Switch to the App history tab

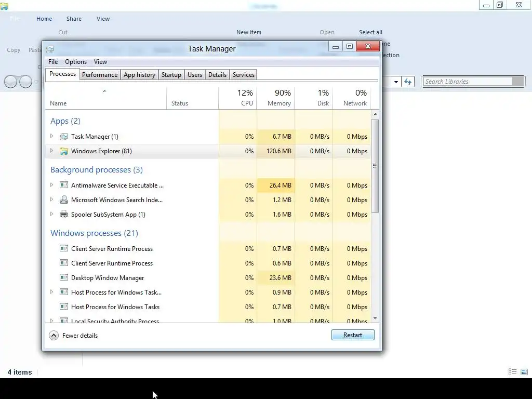coord(139,75)
